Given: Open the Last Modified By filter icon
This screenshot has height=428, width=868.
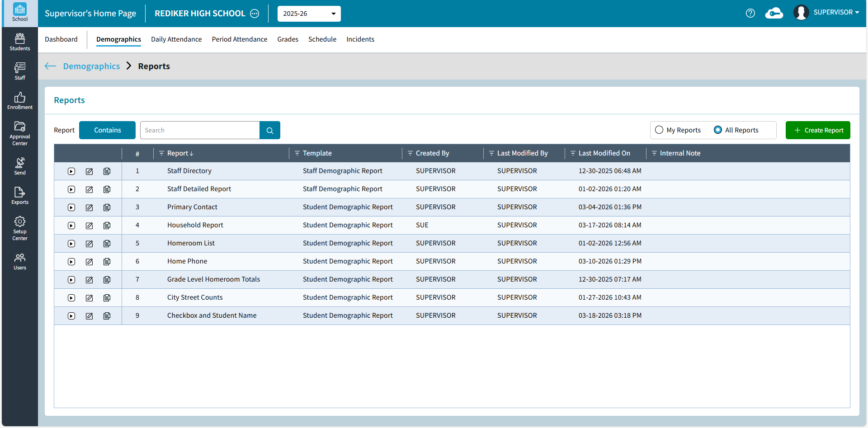Looking at the screenshot, I should click(491, 153).
